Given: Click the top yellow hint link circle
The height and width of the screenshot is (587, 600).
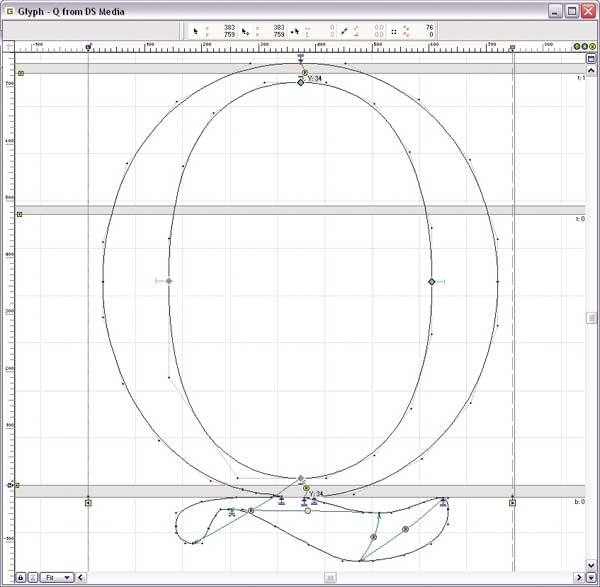Looking at the screenshot, I should 305,73.
